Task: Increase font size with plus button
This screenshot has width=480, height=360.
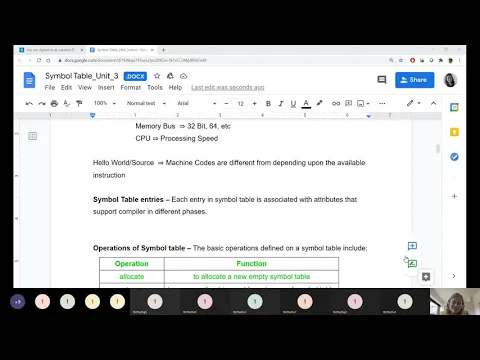Action: point(255,104)
